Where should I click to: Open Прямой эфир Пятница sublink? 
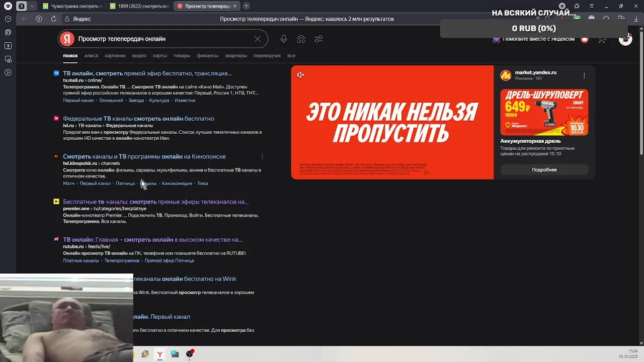tap(169, 260)
